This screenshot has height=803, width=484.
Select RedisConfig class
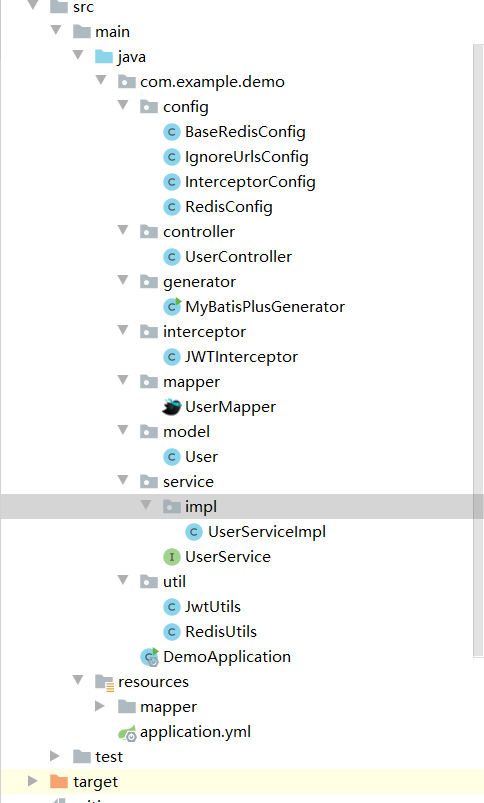228,207
